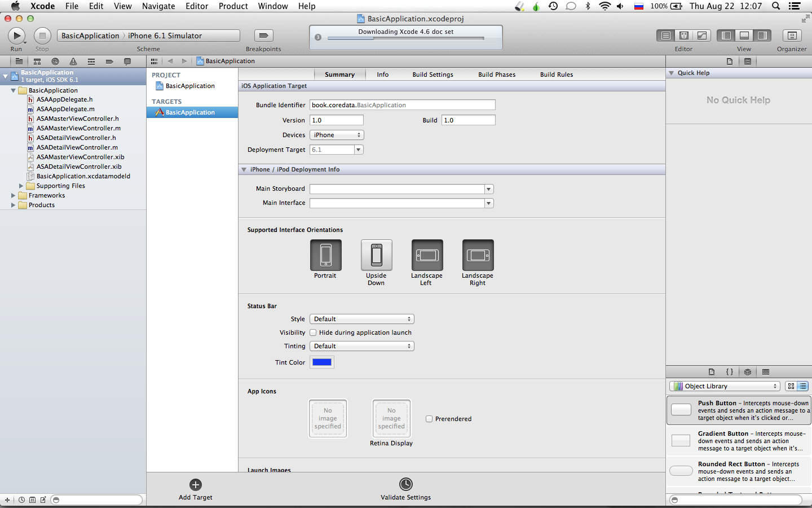
Task: Switch to the Build Phases tab
Action: pyautogui.click(x=497, y=75)
